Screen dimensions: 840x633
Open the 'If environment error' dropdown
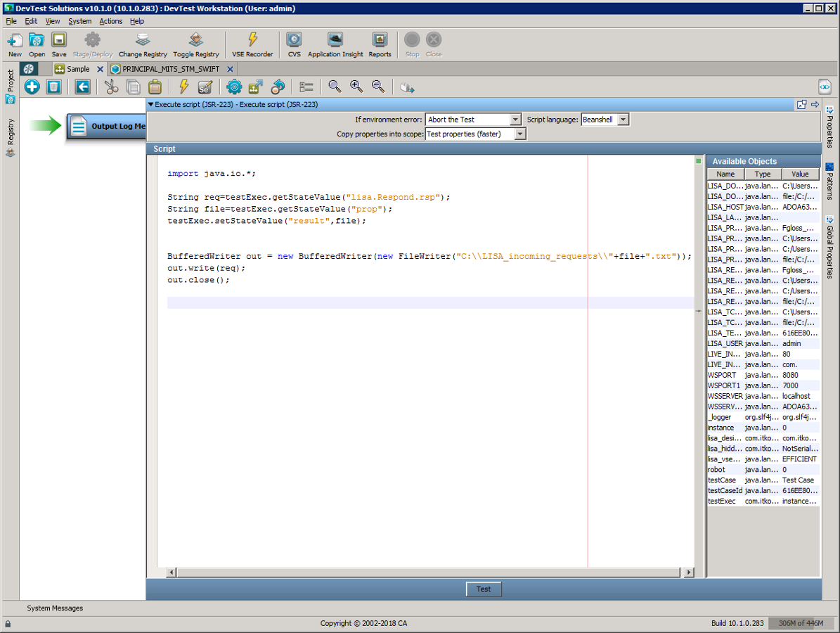[473, 120]
